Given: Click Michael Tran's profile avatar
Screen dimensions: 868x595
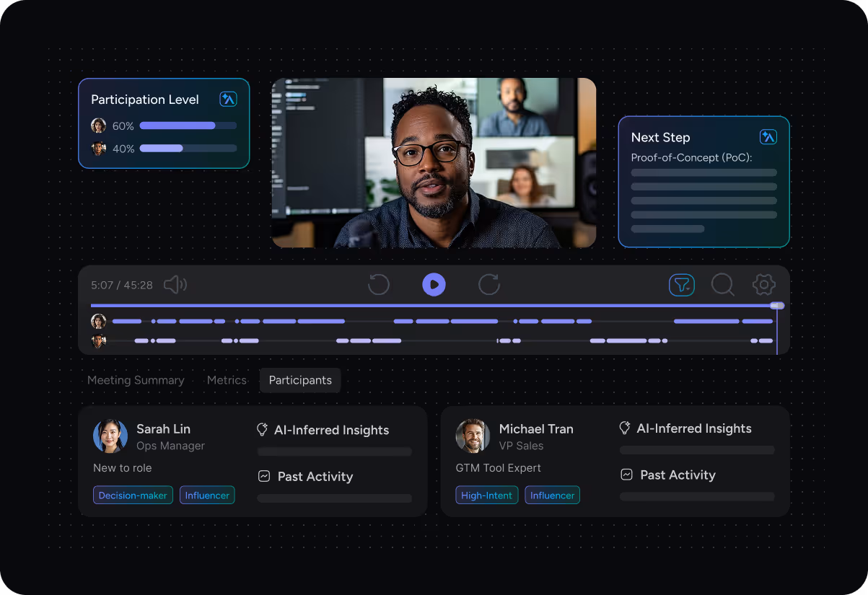Looking at the screenshot, I should [473, 436].
